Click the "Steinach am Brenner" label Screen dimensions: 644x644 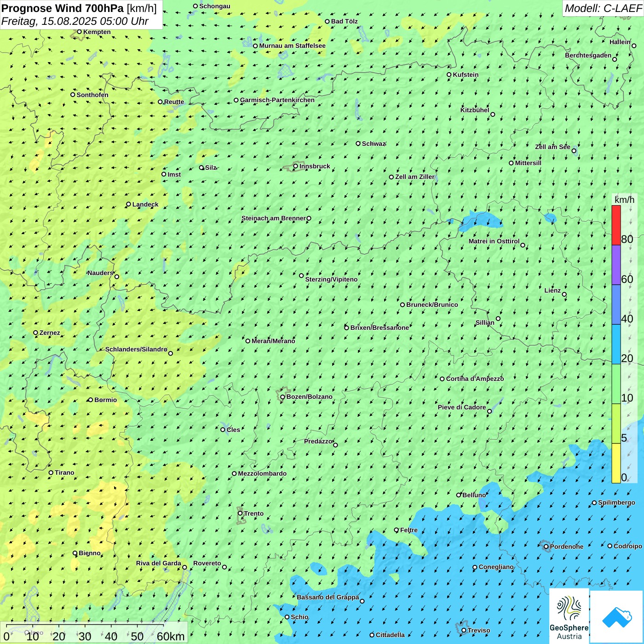tap(274, 218)
